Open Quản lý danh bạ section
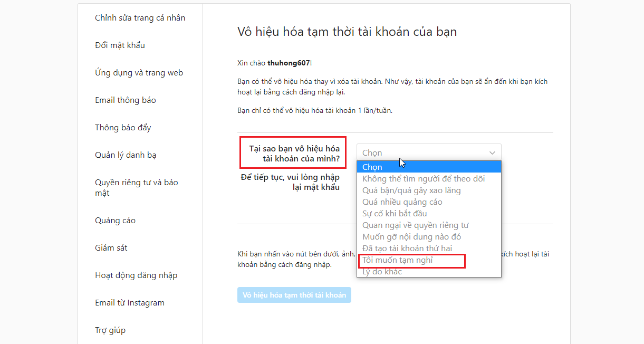The width and height of the screenshot is (644, 344). click(126, 155)
